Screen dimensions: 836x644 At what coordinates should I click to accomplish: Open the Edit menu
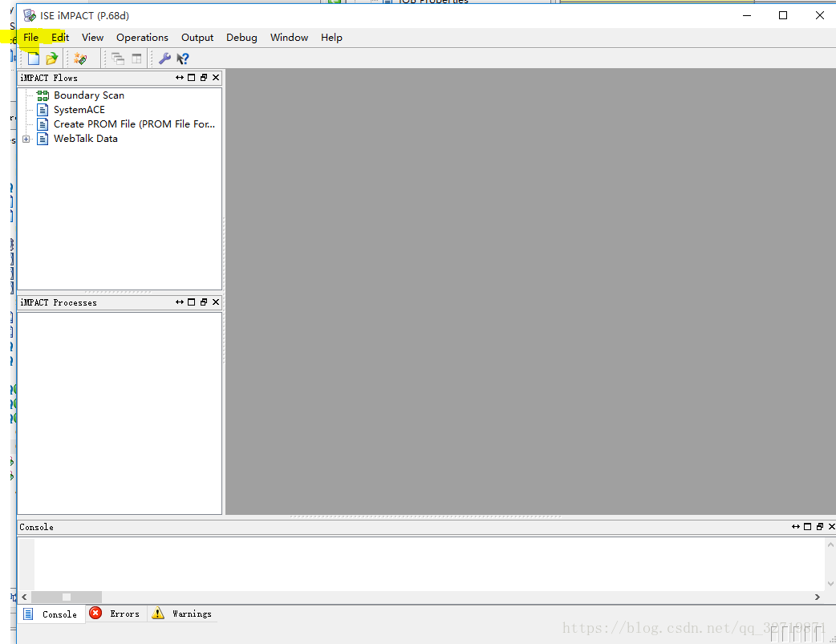[60, 38]
